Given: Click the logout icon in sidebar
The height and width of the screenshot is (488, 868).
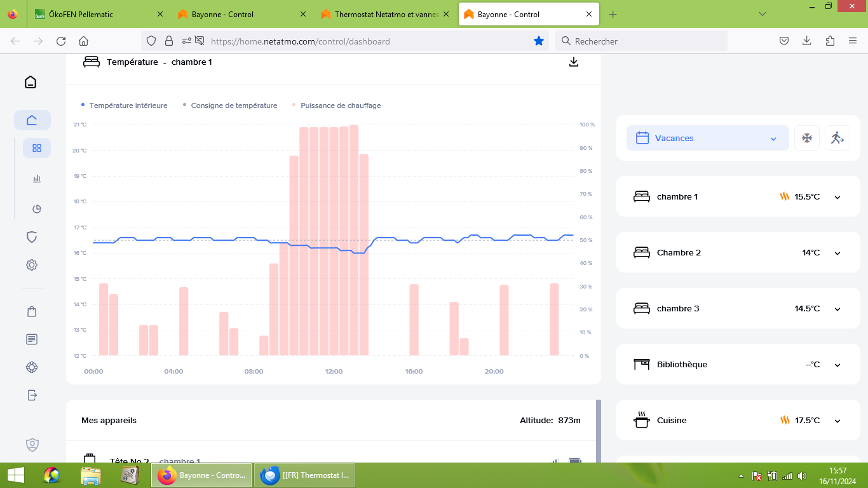Looking at the screenshot, I should pos(32,395).
